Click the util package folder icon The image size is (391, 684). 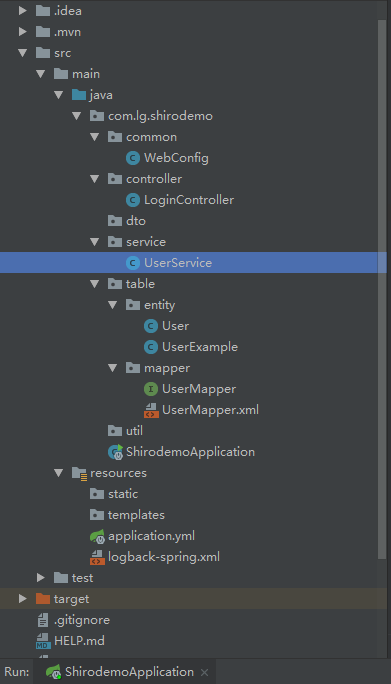pyautogui.click(x=115, y=431)
